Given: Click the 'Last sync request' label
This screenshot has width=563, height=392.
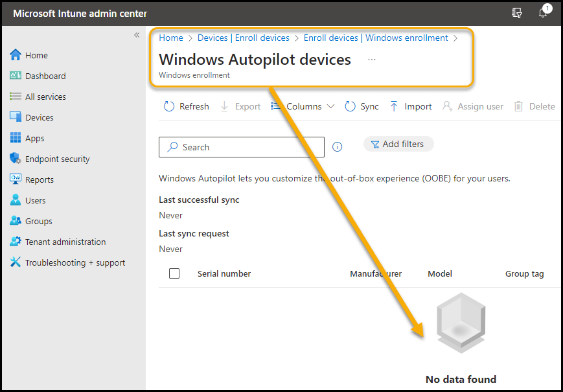Looking at the screenshot, I should [194, 234].
